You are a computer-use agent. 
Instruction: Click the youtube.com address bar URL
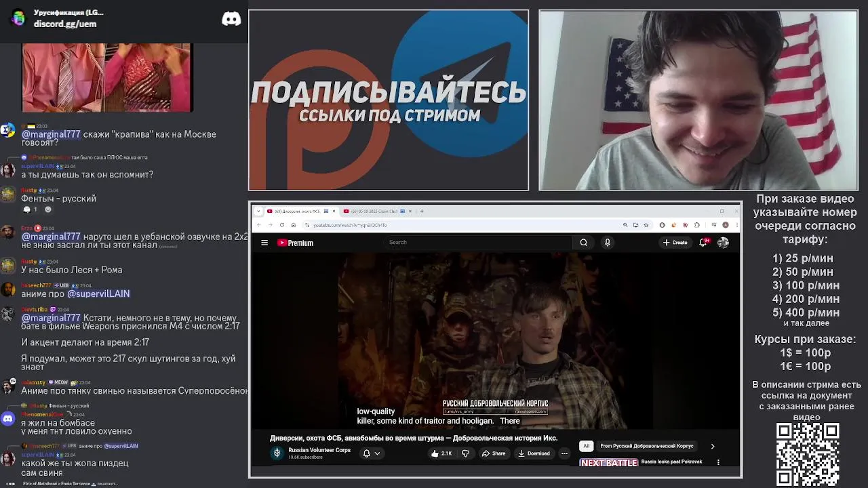pos(350,225)
